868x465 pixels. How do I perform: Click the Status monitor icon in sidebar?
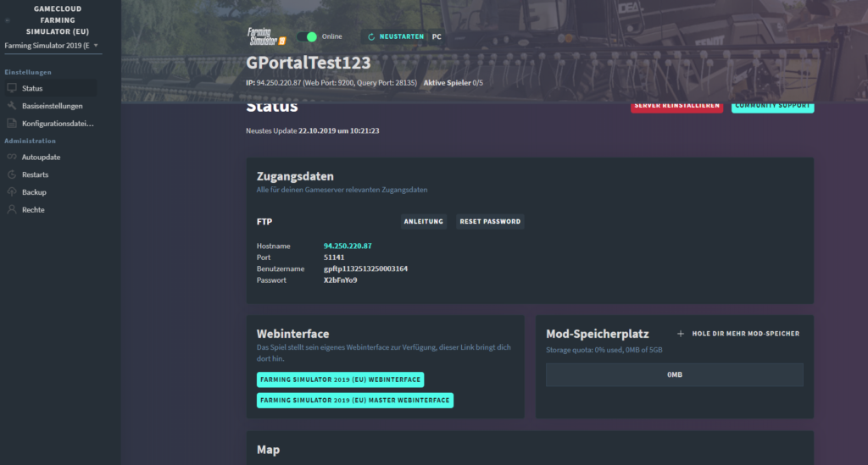click(12, 88)
